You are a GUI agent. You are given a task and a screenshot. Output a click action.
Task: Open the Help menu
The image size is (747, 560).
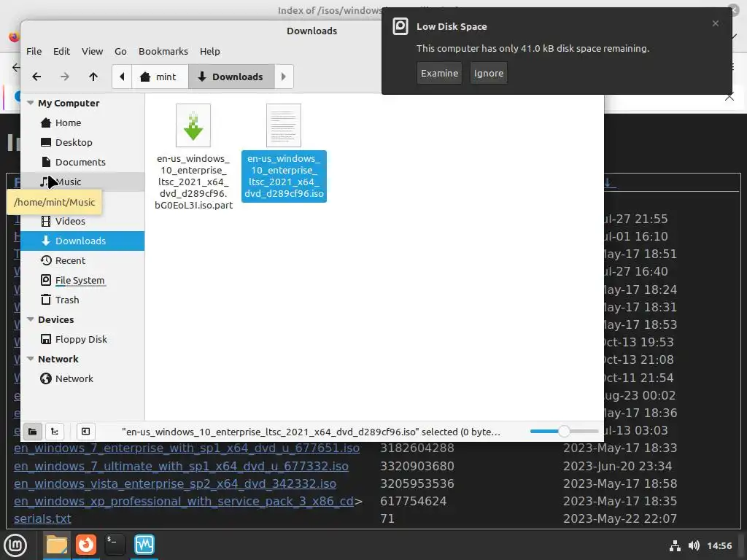click(x=209, y=52)
